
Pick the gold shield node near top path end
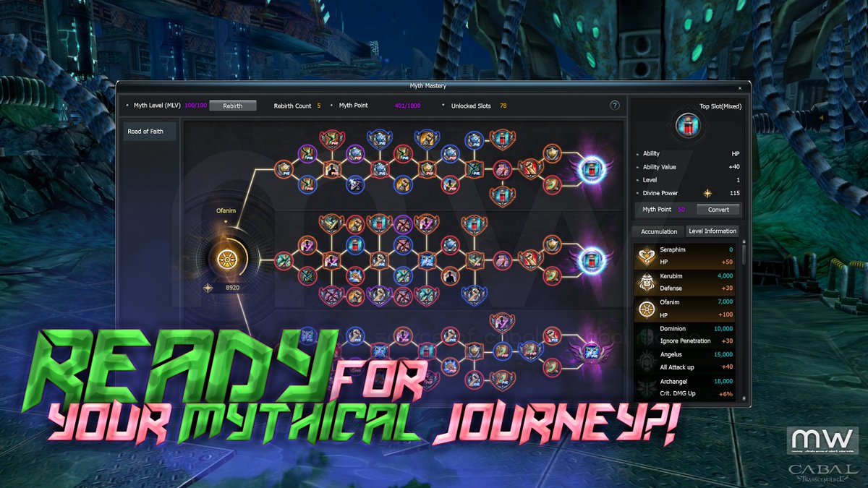553,154
